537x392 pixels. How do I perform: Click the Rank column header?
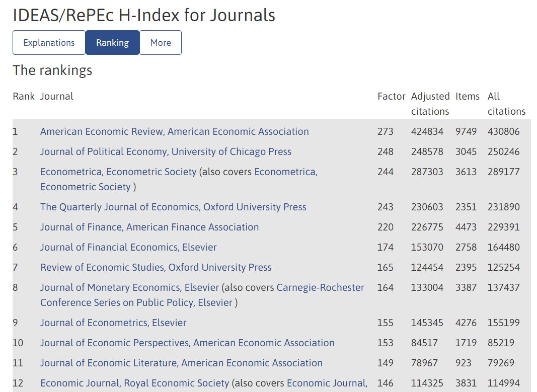pos(24,97)
